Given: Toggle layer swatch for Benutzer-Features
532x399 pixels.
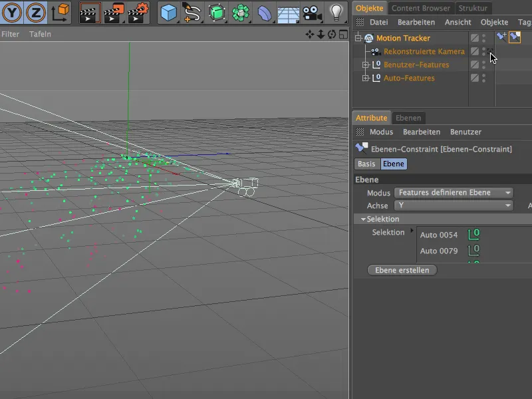Looking at the screenshot, I should point(475,65).
